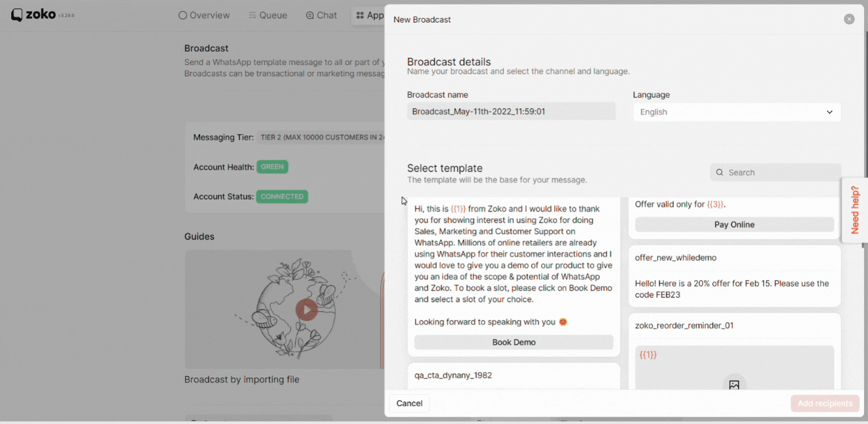Click the GREEN account health badge
868x424 pixels.
point(273,167)
